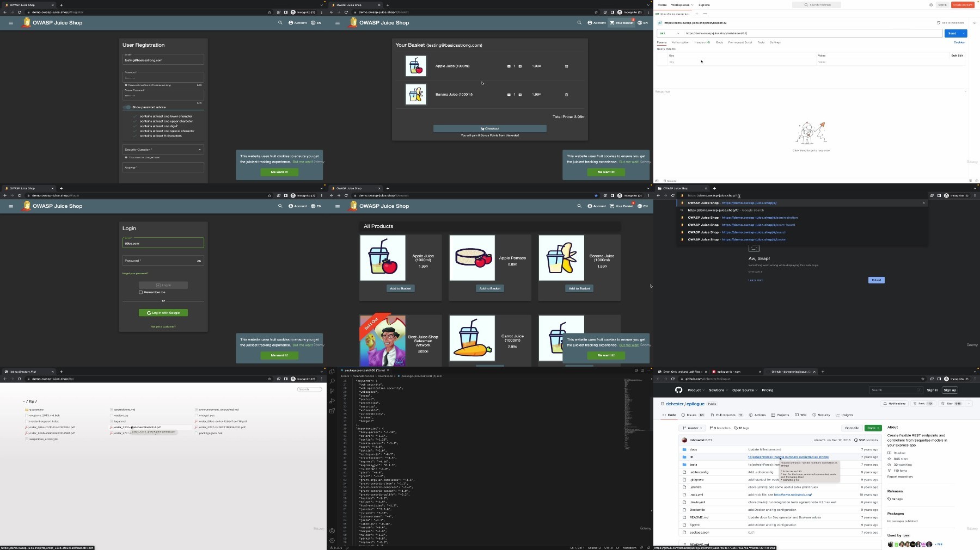Open VS Code Manage gear icon
Image resolution: width=980 pixels, height=550 pixels.
click(x=332, y=541)
